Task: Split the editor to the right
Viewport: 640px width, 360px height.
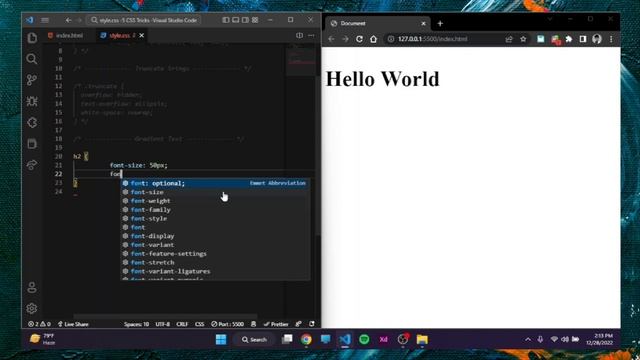Action: pyautogui.click(x=299, y=36)
